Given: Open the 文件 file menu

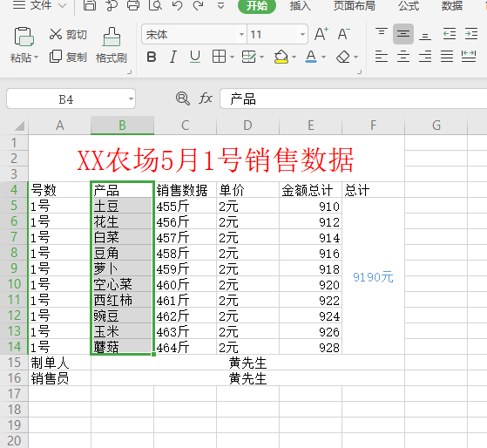Looking at the screenshot, I should coord(40,5).
